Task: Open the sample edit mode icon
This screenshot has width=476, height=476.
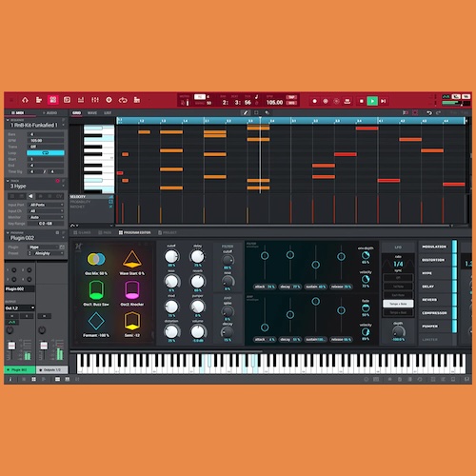Action: 67,100
